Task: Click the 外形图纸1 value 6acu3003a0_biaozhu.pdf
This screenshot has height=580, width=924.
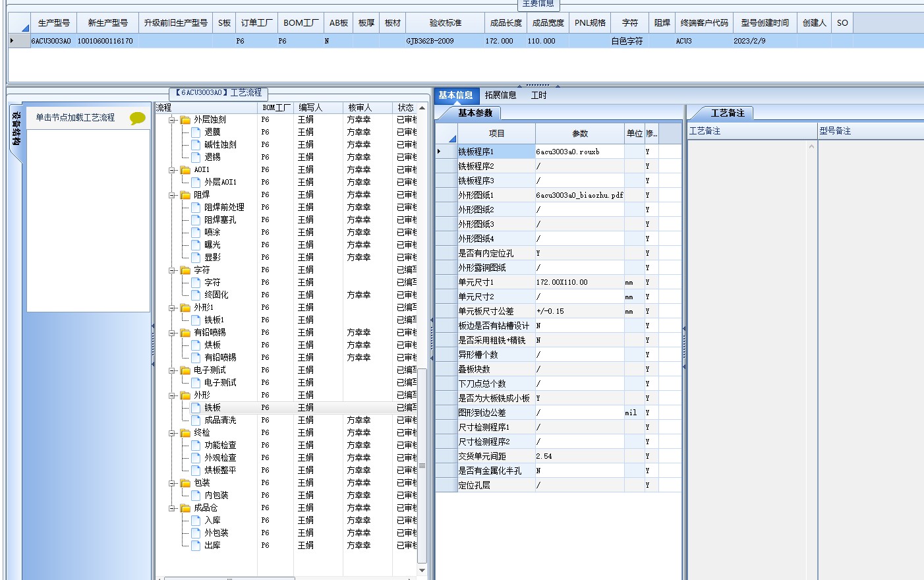Action: pyautogui.click(x=579, y=195)
